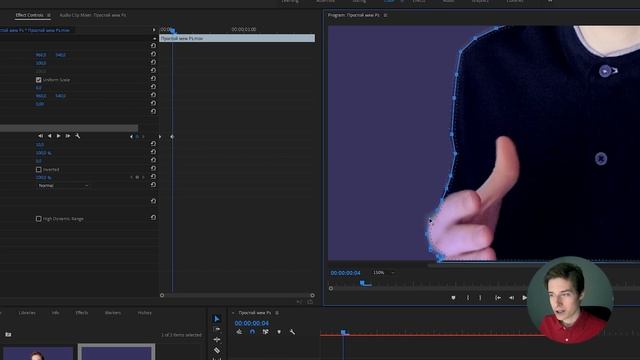The image size is (640, 360).
Task: Open the Info tab
Action: click(56, 313)
